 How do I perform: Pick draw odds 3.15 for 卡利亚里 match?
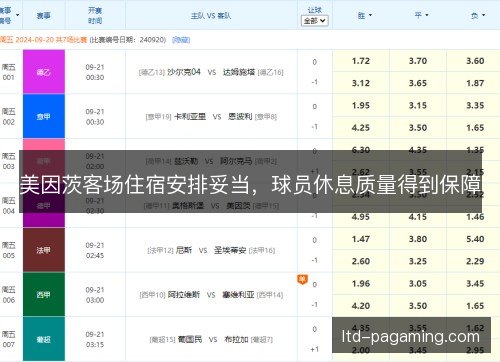click(x=418, y=105)
